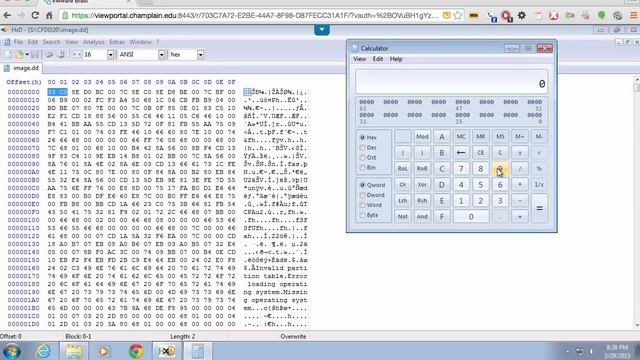Switch to Calculator on the taskbar

pyautogui.click(x=198, y=351)
